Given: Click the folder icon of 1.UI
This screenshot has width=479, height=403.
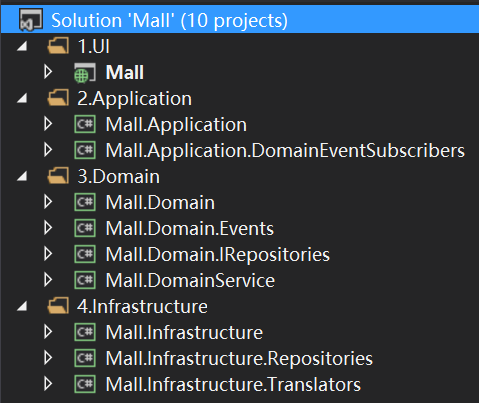Looking at the screenshot, I should [x=58, y=46].
